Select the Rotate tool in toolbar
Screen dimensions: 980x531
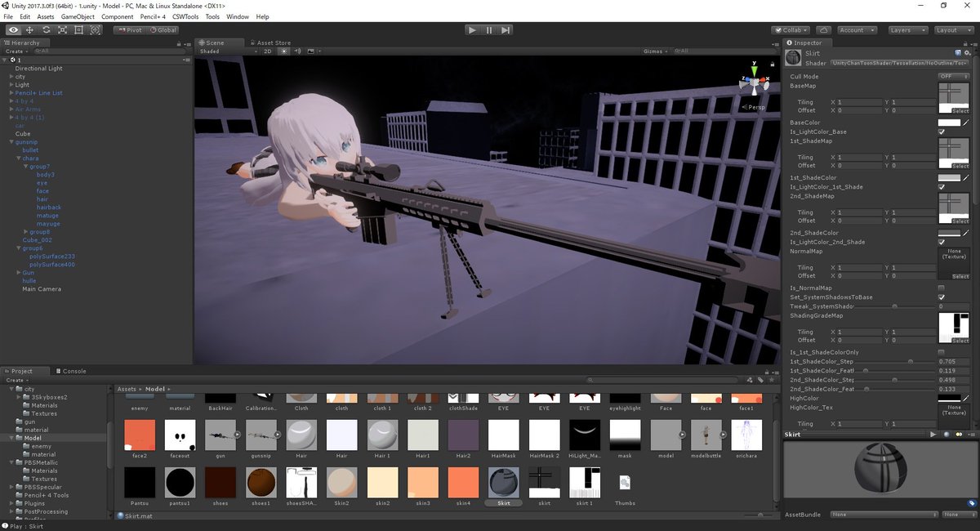[46, 30]
